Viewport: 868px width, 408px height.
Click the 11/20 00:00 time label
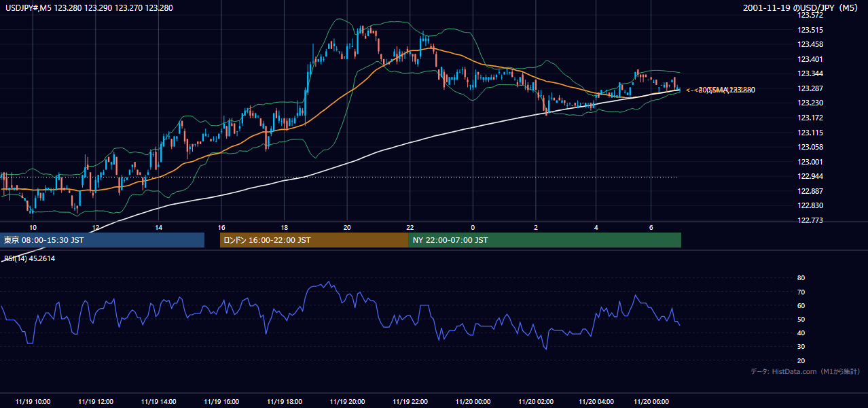pyautogui.click(x=473, y=401)
